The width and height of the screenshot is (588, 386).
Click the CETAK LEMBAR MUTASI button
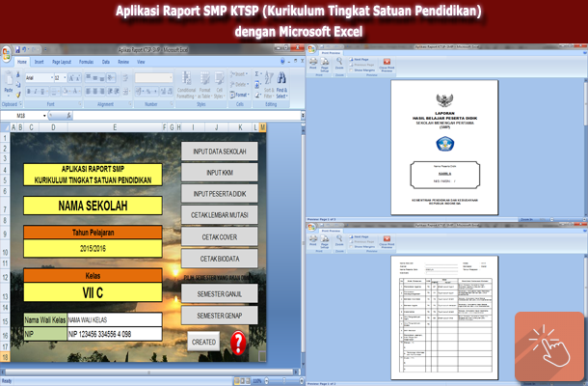[220, 215]
